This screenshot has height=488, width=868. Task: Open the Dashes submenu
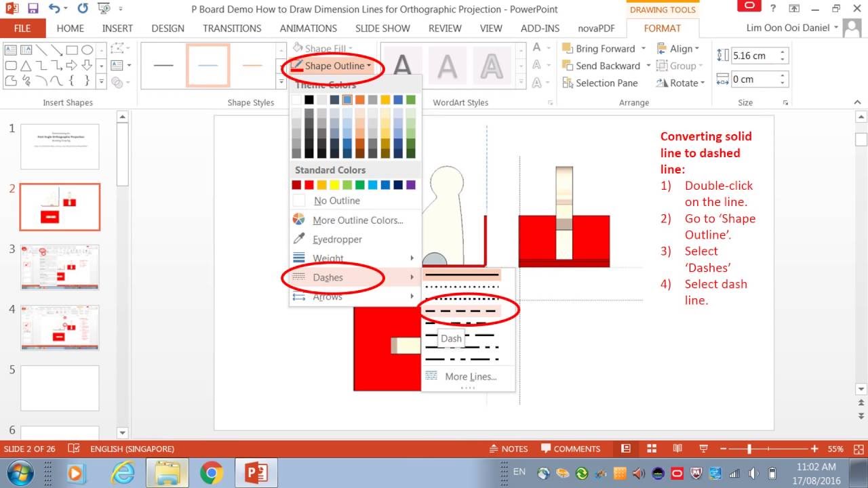328,277
